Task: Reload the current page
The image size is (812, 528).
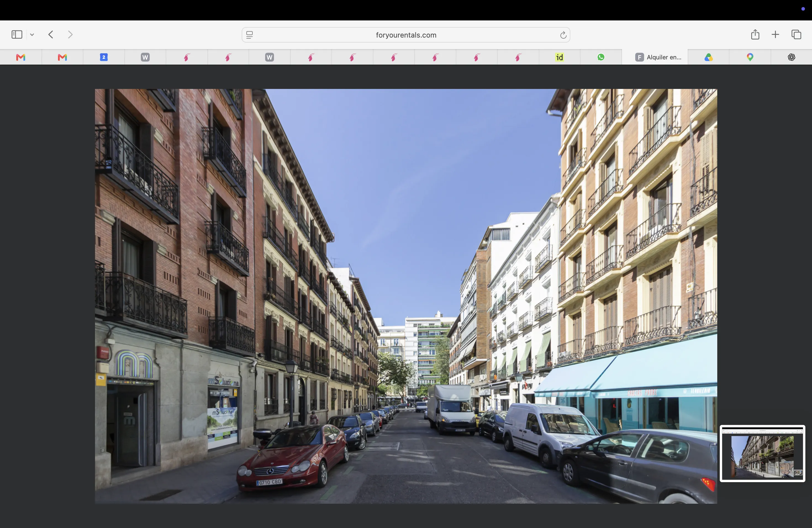Action: pyautogui.click(x=563, y=35)
